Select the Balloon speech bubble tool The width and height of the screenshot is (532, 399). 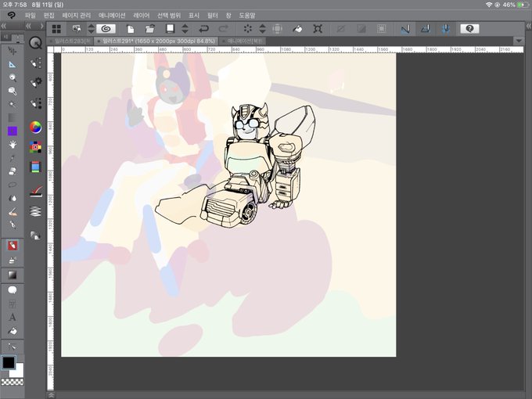(x=13, y=290)
